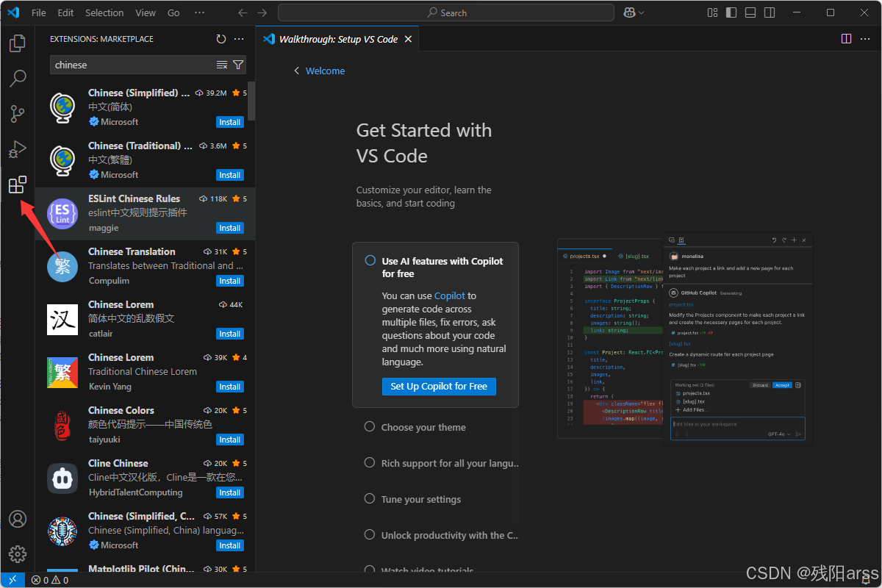Open the extension filter funnel icon
The height and width of the screenshot is (588, 882).
point(238,65)
